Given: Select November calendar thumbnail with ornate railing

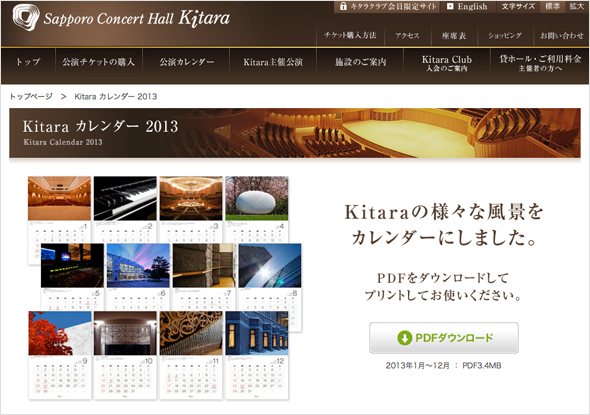Looking at the screenshot, I should pyautogui.click(x=191, y=333).
